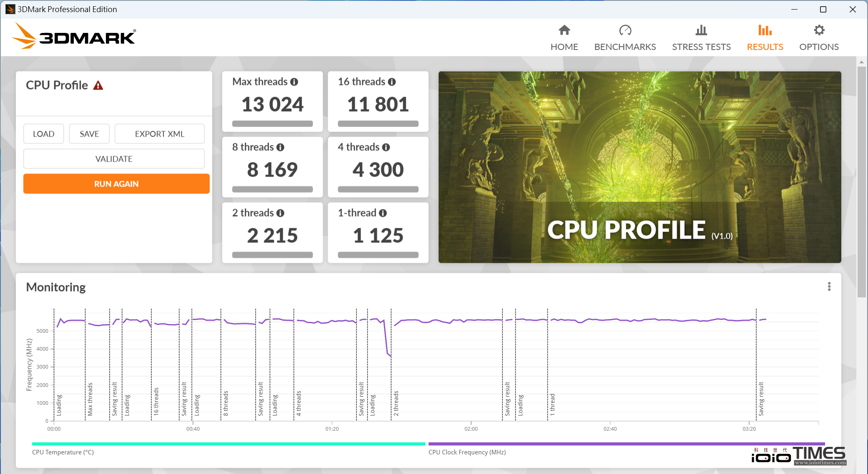This screenshot has width=868, height=474.
Task: Click the CPU Profile warning triangle icon
Action: coord(98,86)
